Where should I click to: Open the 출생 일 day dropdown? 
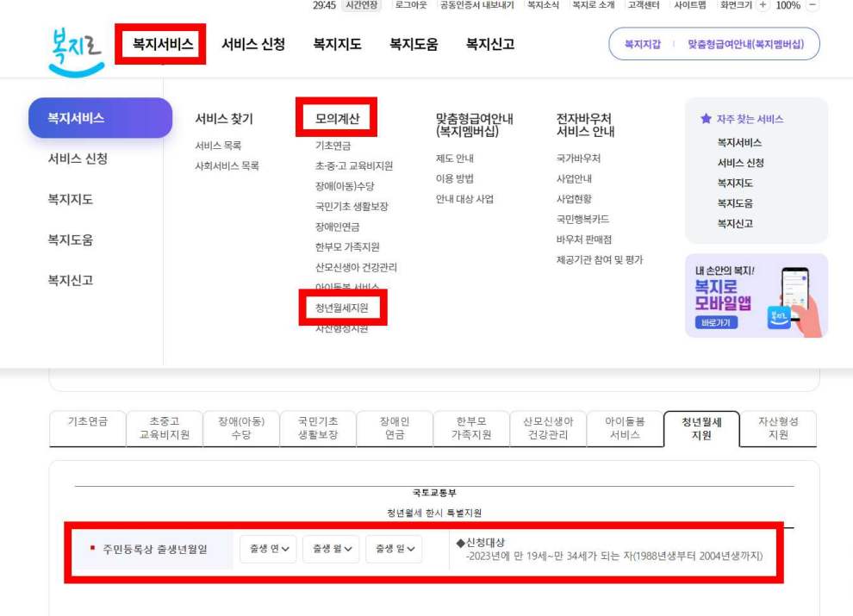tap(392, 549)
